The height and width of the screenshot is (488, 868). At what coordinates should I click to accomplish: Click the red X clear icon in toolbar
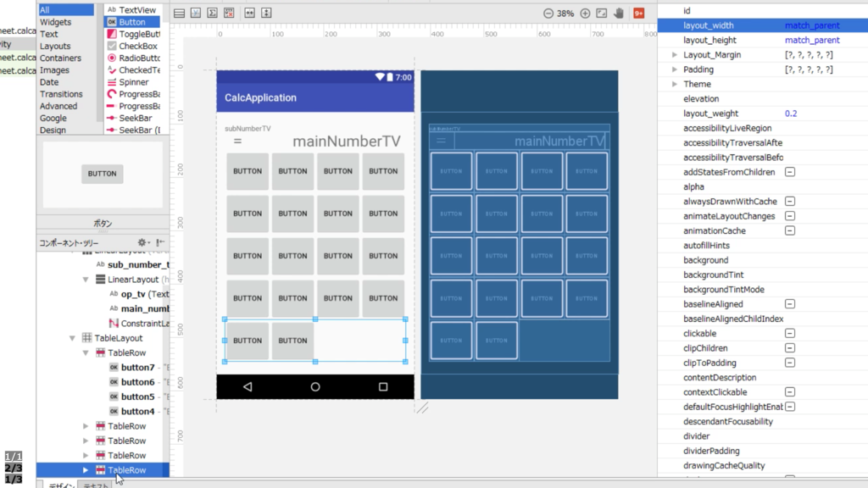[229, 13]
